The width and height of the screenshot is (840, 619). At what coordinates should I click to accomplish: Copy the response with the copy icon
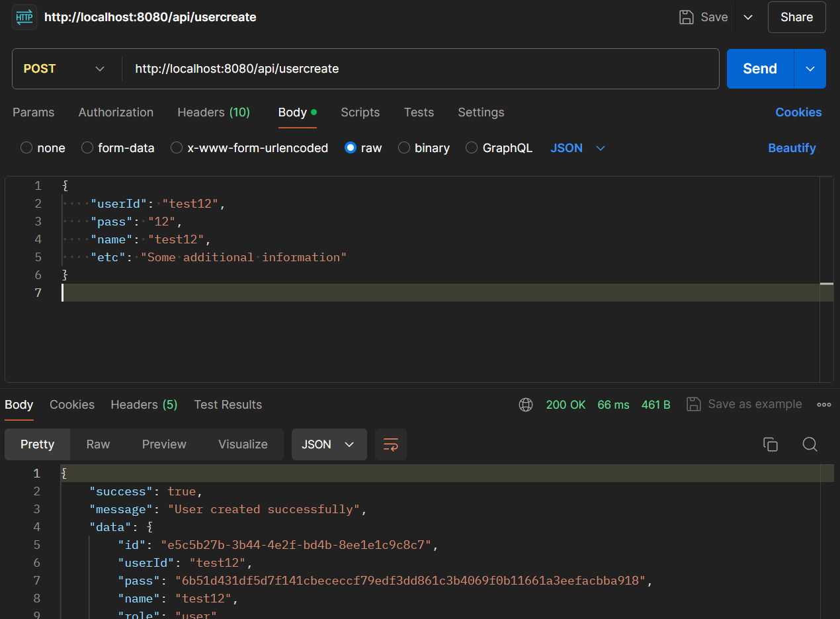tap(771, 444)
